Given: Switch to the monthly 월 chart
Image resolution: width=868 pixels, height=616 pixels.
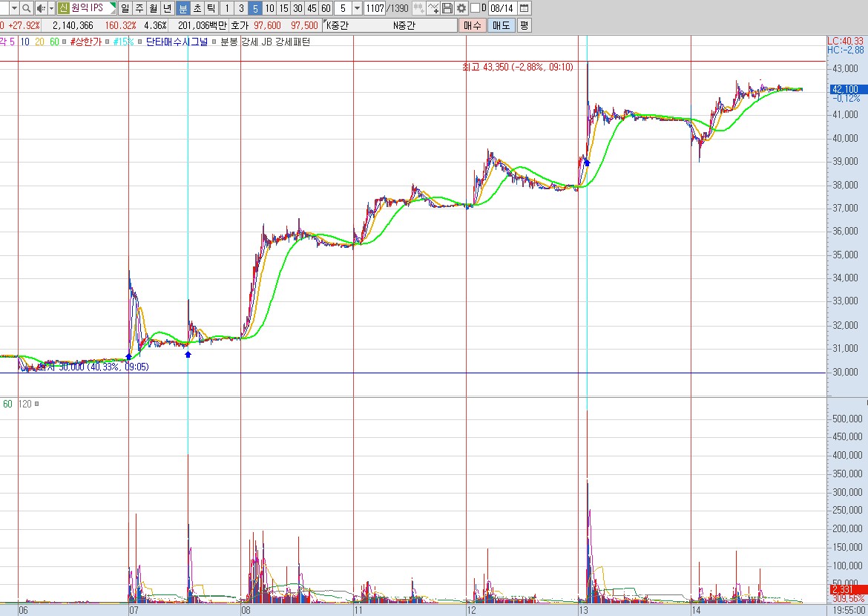Looking at the screenshot, I should pos(154,8).
